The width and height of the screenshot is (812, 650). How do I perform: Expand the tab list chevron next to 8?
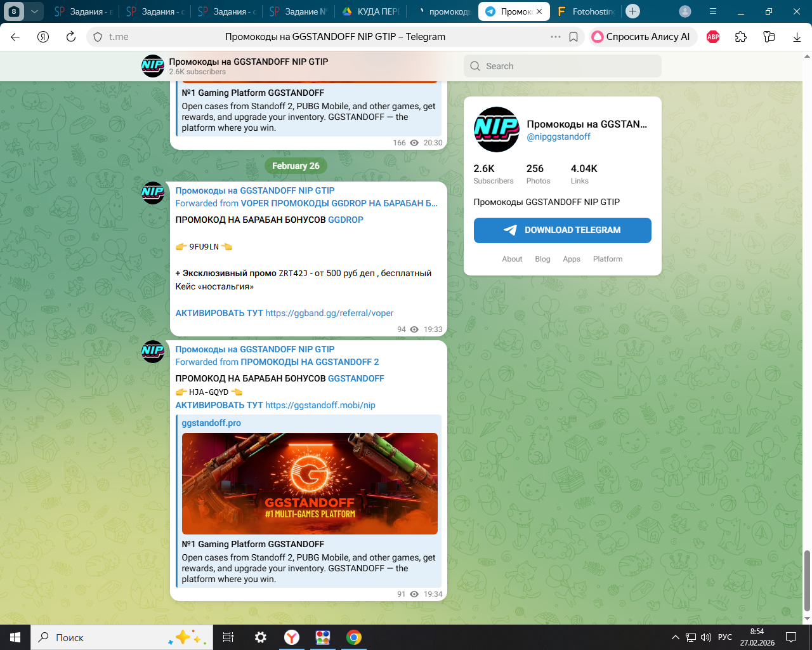click(34, 11)
